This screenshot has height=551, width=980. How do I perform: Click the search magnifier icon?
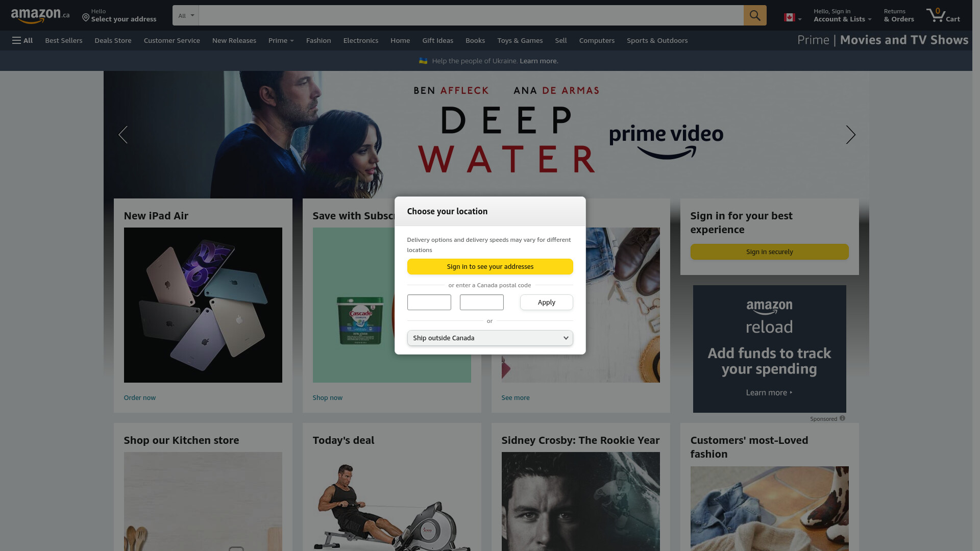pyautogui.click(x=755, y=15)
